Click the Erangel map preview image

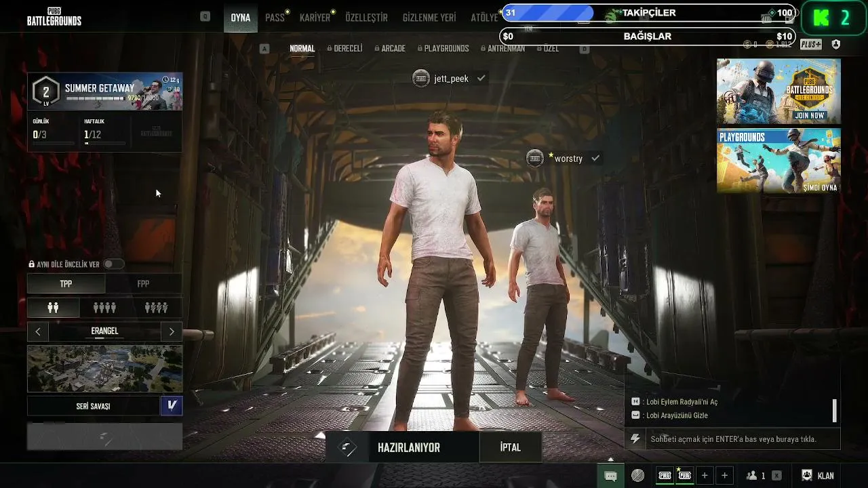[x=104, y=369]
